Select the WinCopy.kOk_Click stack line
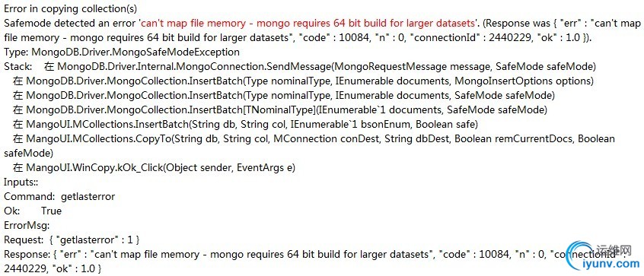The width and height of the screenshot is (644, 276). 154,168
